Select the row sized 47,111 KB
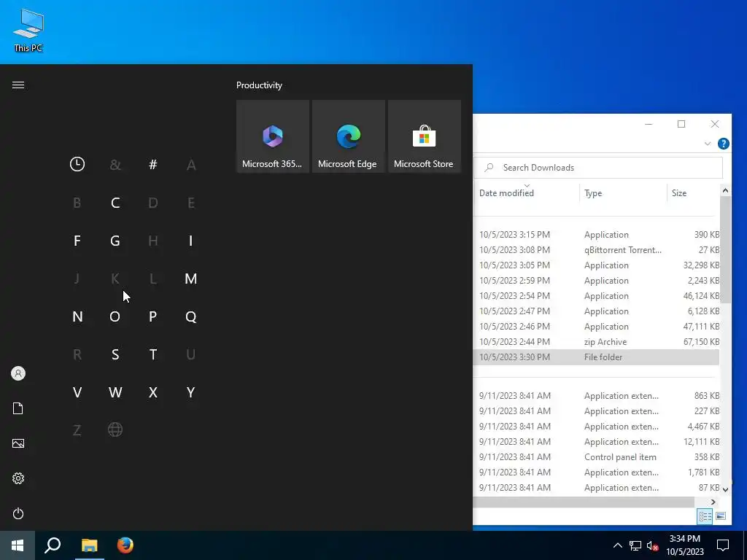The width and height of the screenshot is (747, 560). click(597, 327)
